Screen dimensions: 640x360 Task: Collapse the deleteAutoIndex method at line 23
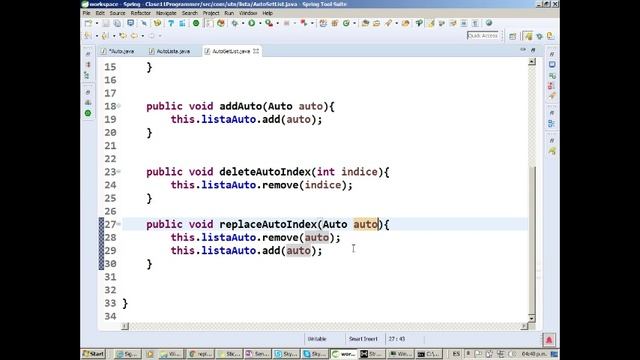coord(119,171)
